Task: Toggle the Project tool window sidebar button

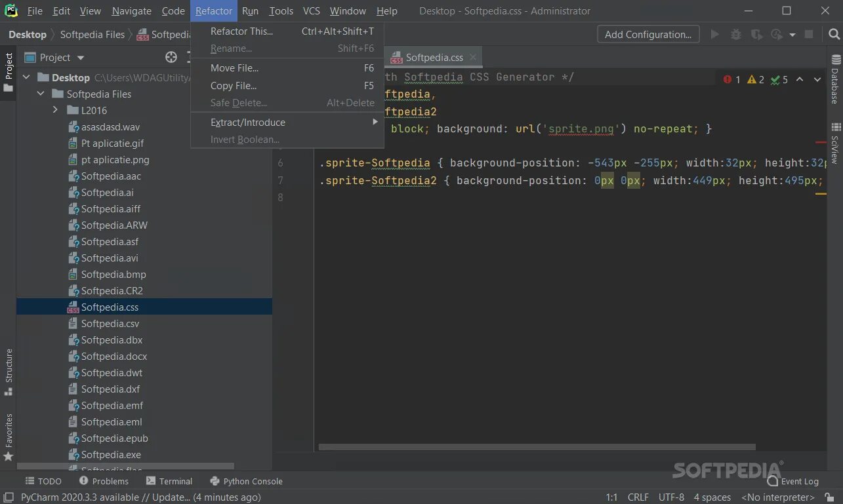Action: pos(9,72)
